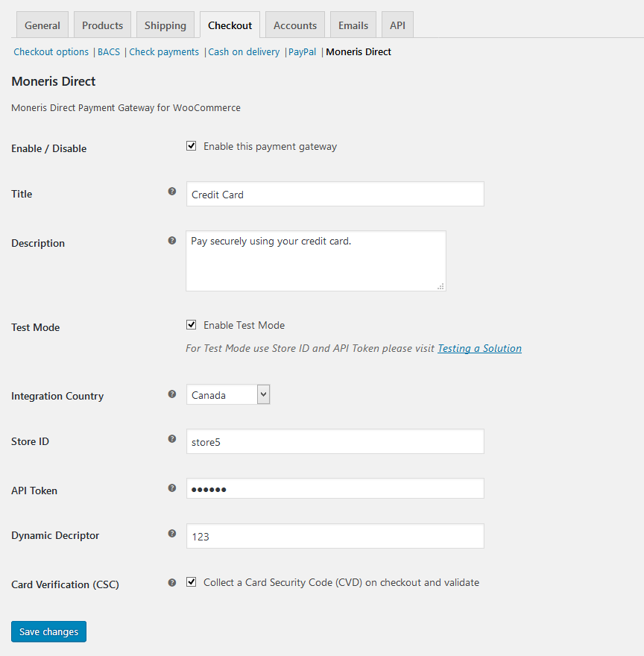Viewport: 644px width, 656px height.
Task: Disable the payment gateway checkbox
Action: coord(192,147)
